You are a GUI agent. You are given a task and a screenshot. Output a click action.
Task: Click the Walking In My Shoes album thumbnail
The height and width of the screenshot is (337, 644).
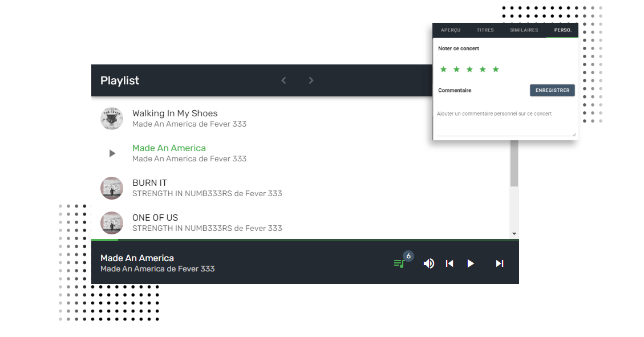pyautogui.click(x=112, y=119)
